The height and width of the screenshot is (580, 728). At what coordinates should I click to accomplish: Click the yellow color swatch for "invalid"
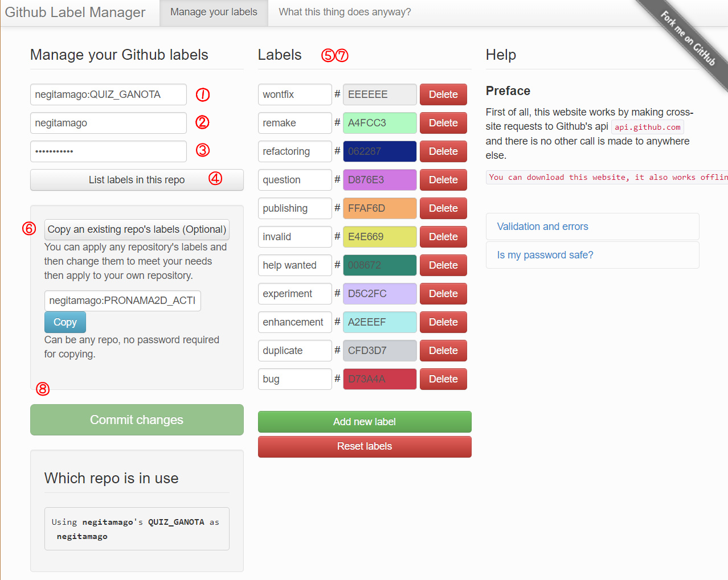(379, 236)
